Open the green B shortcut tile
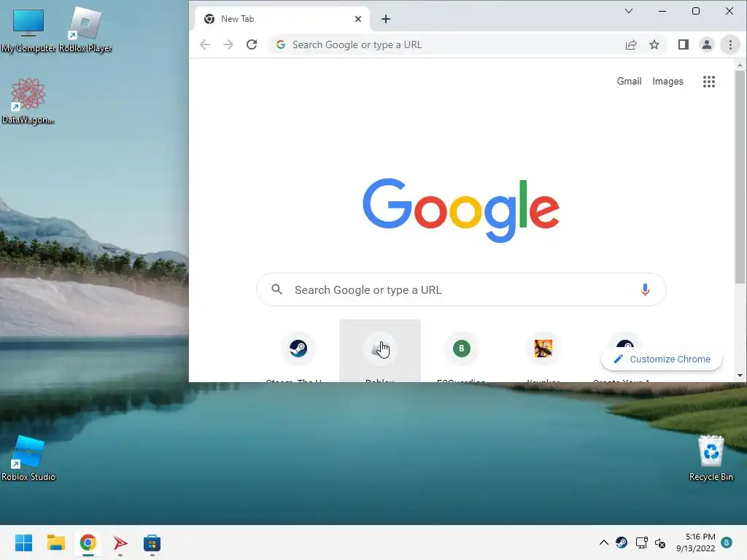 [461, 351]
